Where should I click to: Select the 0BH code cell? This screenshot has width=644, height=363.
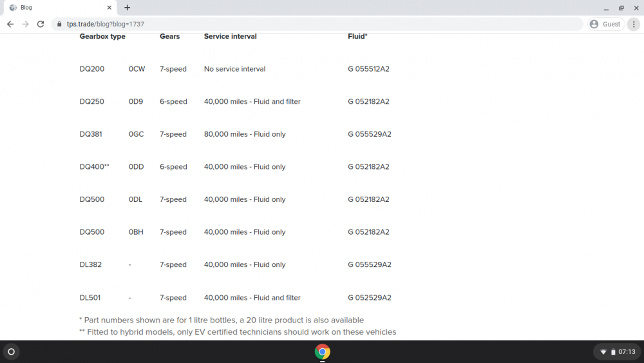pos(136,232)
